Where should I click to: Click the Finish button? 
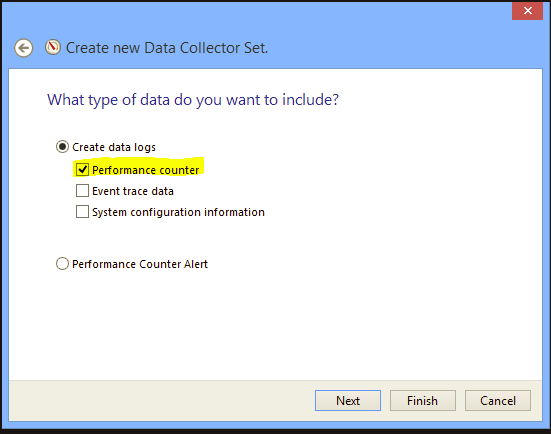(423, 400)
